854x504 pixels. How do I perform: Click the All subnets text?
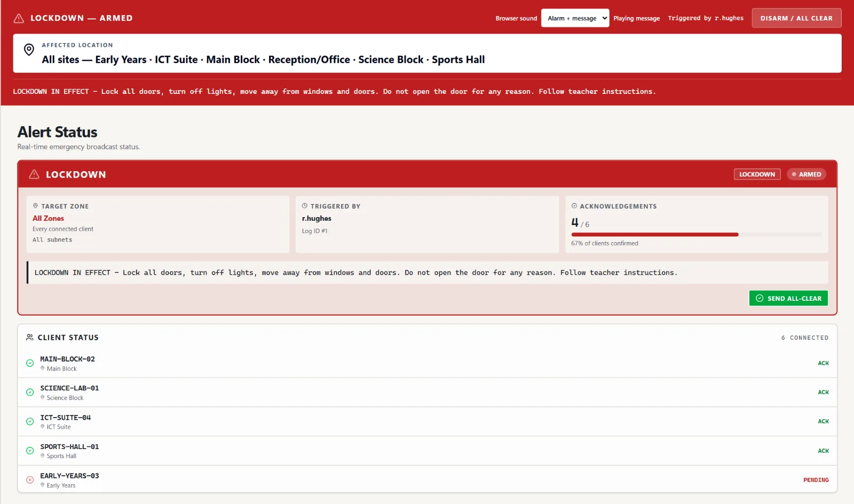tap(52, 240)
